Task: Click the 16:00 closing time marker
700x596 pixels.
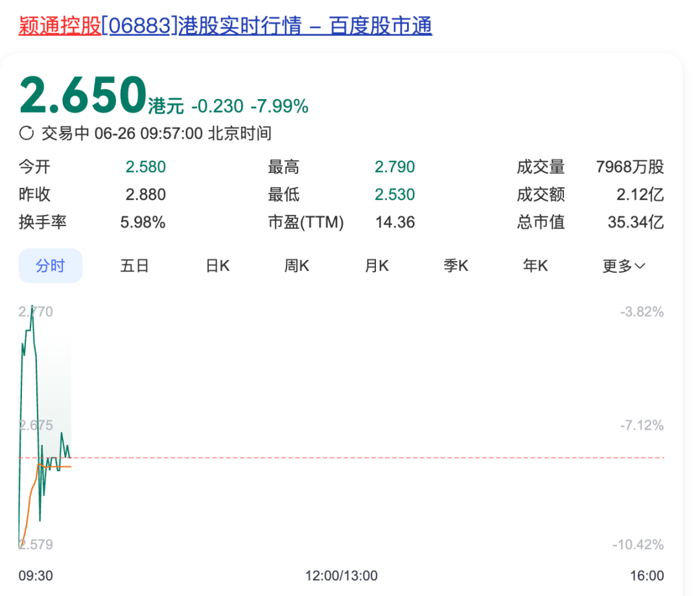Action: (x=647, y=576)
